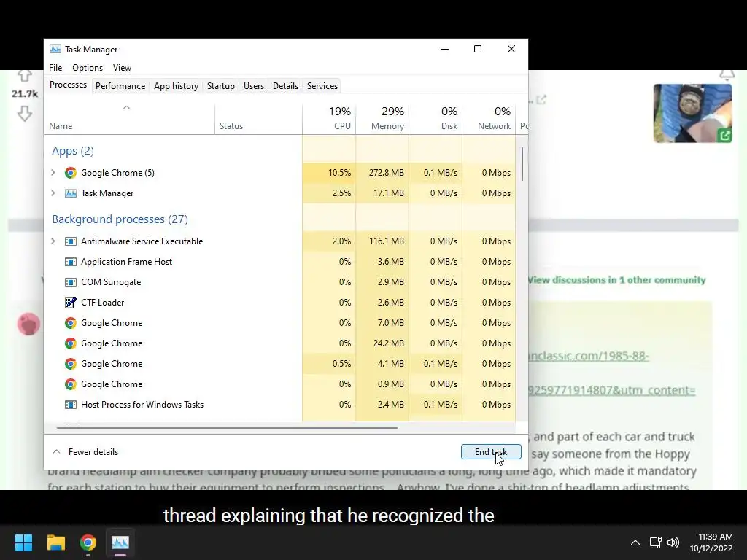747x560 pixels.
Task: Click Chrome icon in 0.9 MB row
Action: point(71,384)
